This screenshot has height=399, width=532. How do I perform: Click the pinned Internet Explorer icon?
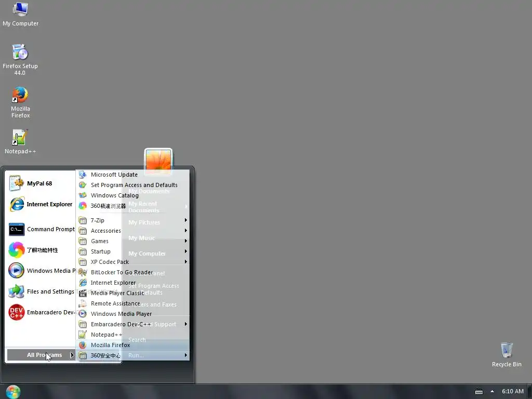point(17,204)
